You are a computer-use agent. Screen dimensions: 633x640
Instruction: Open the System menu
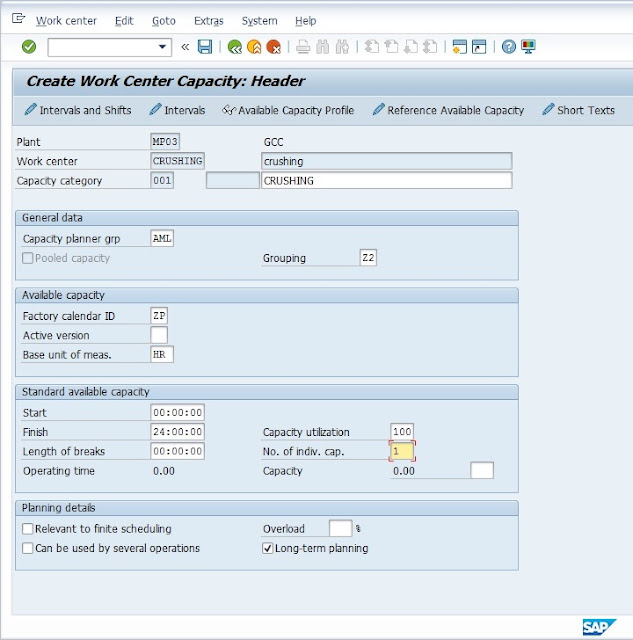tap(260, 21)
